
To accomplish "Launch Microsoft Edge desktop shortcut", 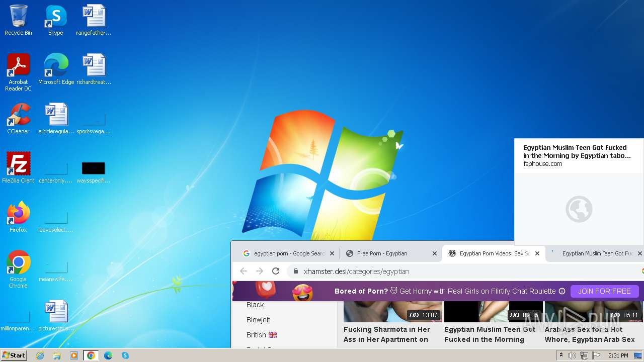I will point(56,69).
